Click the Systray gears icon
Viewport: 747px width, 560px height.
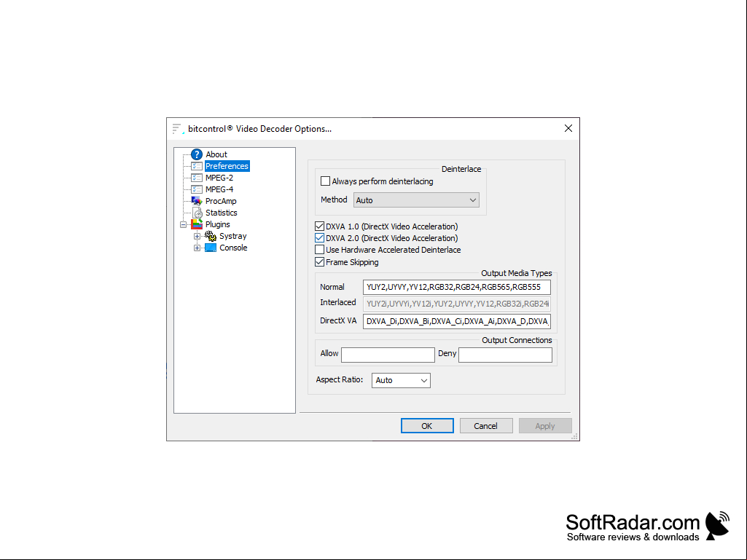point(211,236)
